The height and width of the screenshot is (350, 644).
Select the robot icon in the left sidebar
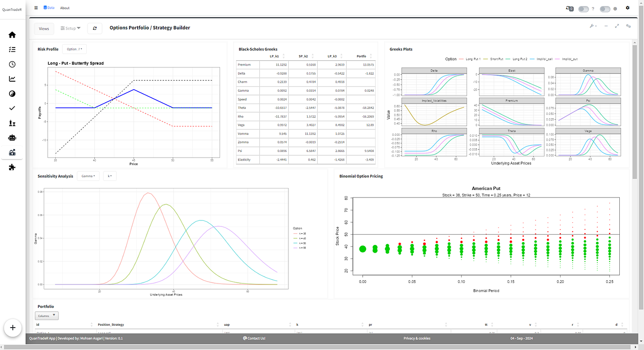[x=12, y=137]
